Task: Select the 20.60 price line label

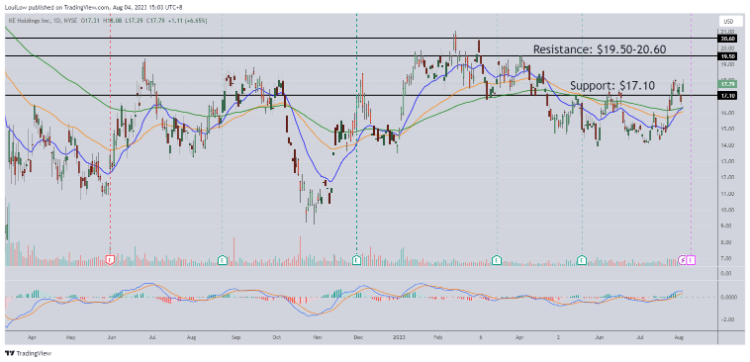Action: 727,38
